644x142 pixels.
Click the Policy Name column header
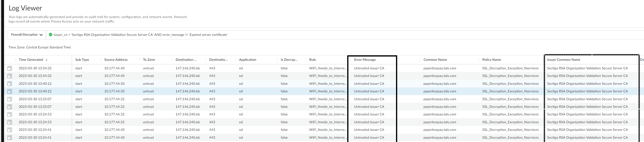pyautogui.click(x=491, y=60)
